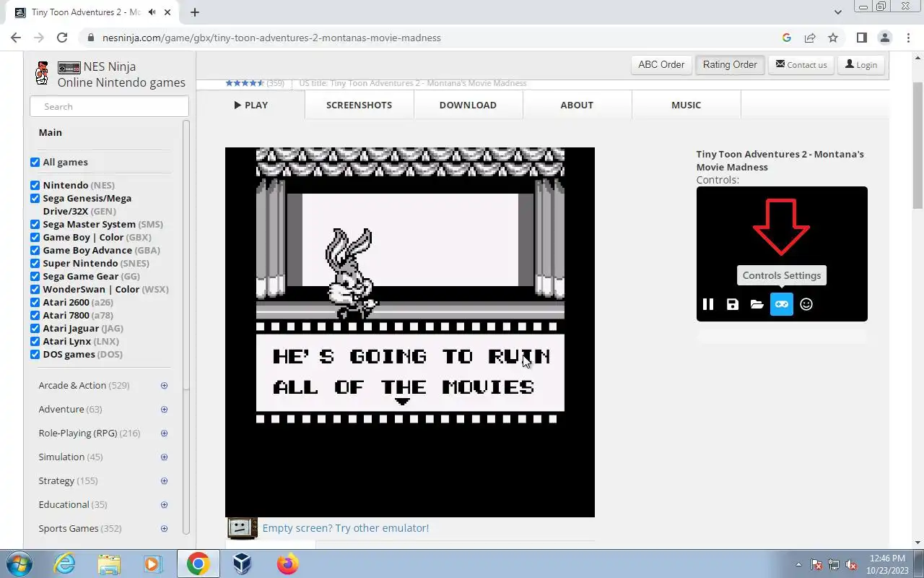
Task: Reload the page with the browser refresh icon
Action: click(x=62, y=38)
